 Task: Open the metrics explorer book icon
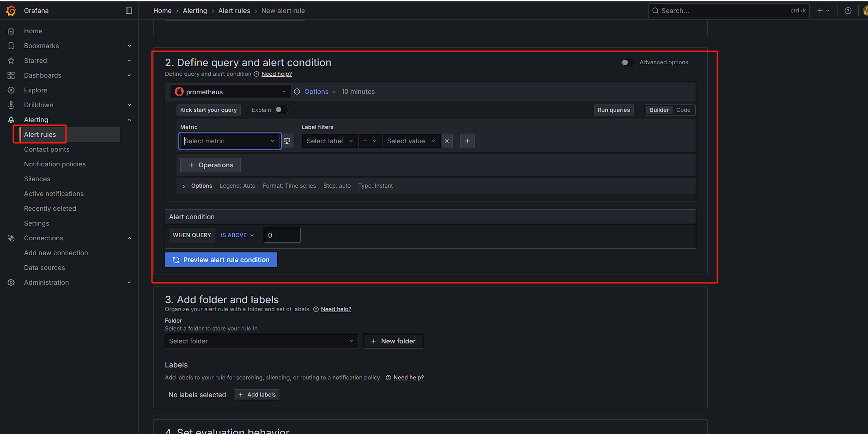(x=287, y=141)
